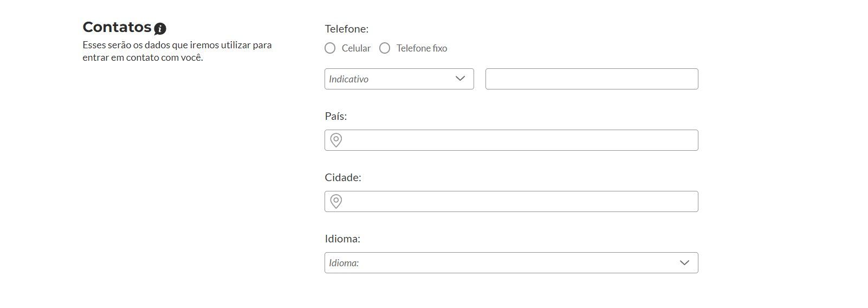Focus the Cidade text input
Screen dimensions: 868x308
[x=511, y=201]
